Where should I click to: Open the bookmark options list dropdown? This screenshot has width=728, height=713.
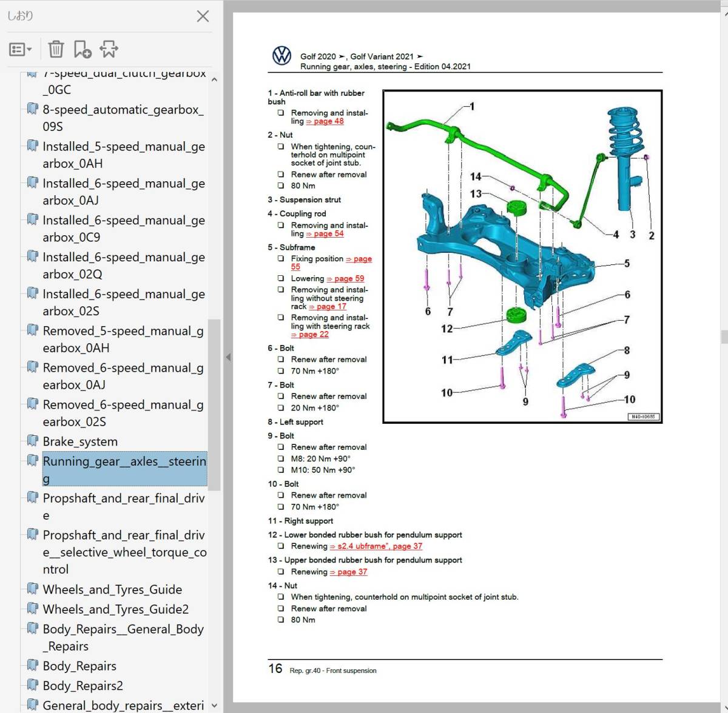click(21, 49)
